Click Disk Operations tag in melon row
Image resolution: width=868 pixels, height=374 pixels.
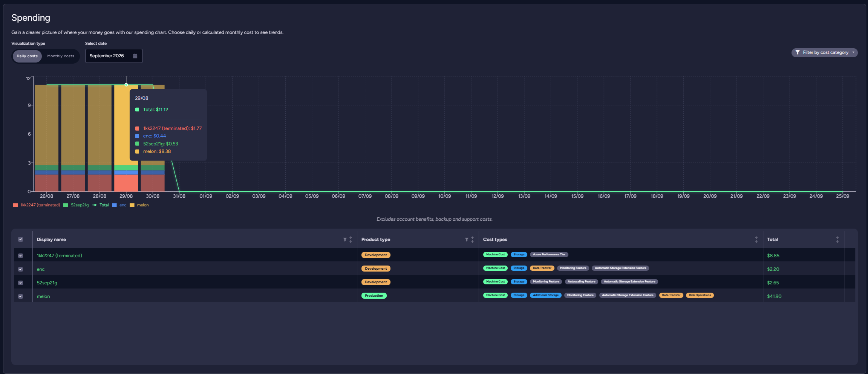(700, 295)
